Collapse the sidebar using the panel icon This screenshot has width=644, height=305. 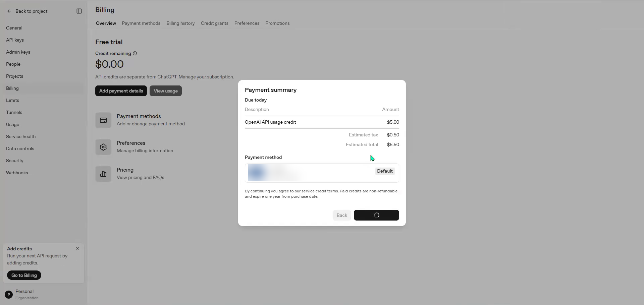(79, 11)
